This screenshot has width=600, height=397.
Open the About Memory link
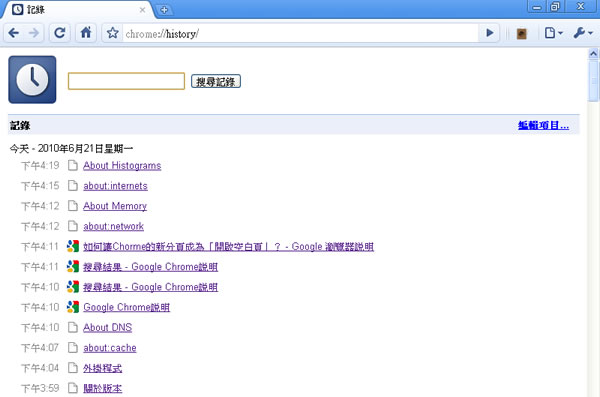coord(115,206)
